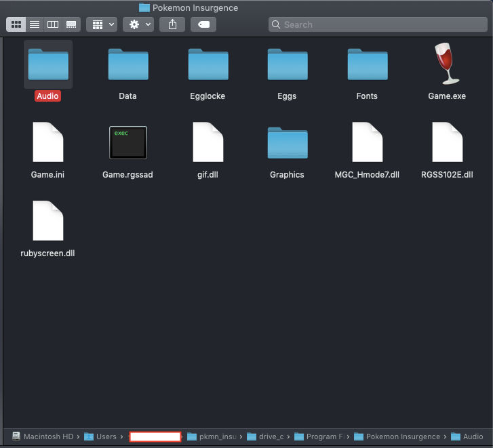This screenshot has height=448, width=493.
Task: Click the Graphics name label
Action: click(x=287, y=175)
